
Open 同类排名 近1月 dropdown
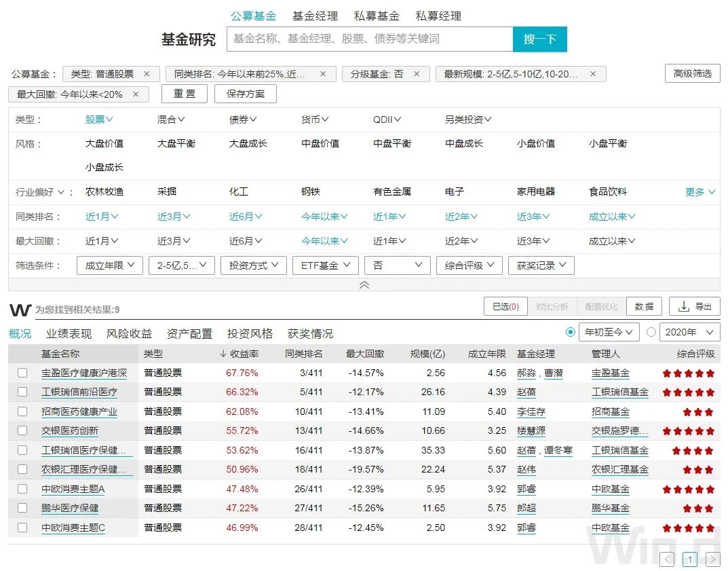coord(102,217)
